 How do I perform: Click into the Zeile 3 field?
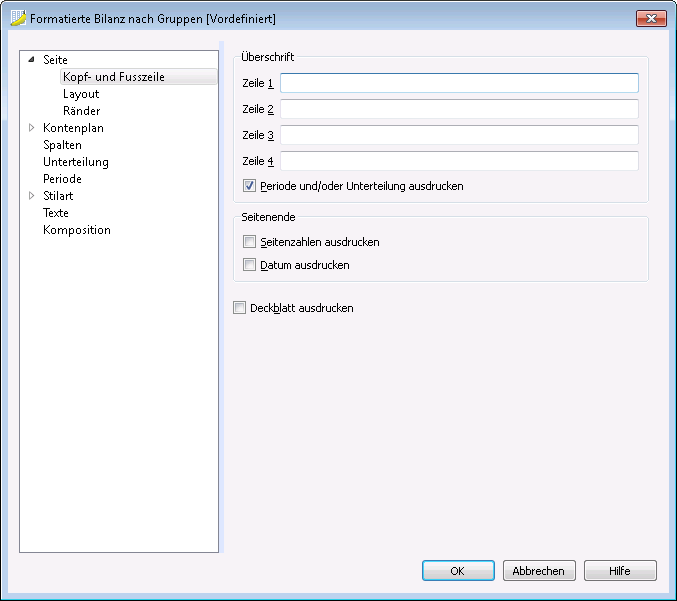click(459, 135)
